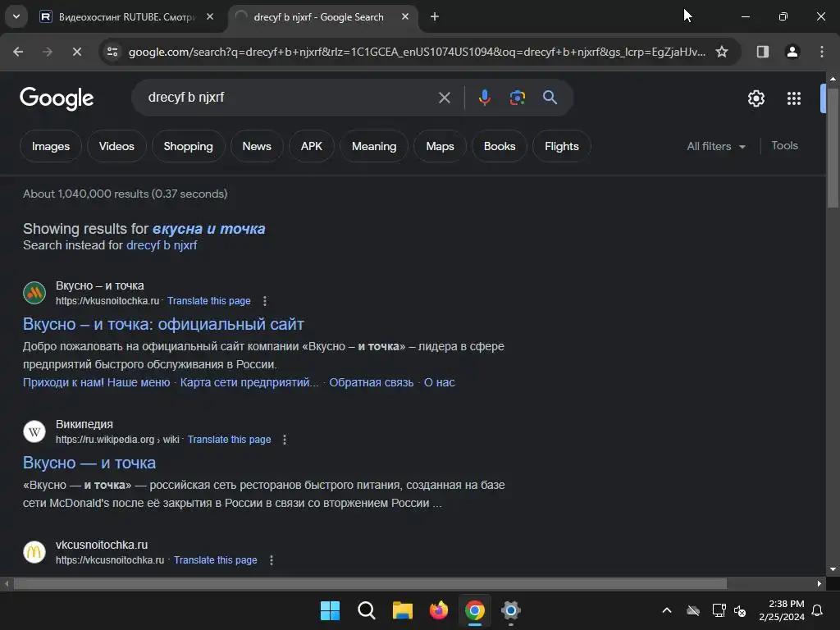Filter results by Videos
This screenshot has width=840, height=630.
(116, 146)
